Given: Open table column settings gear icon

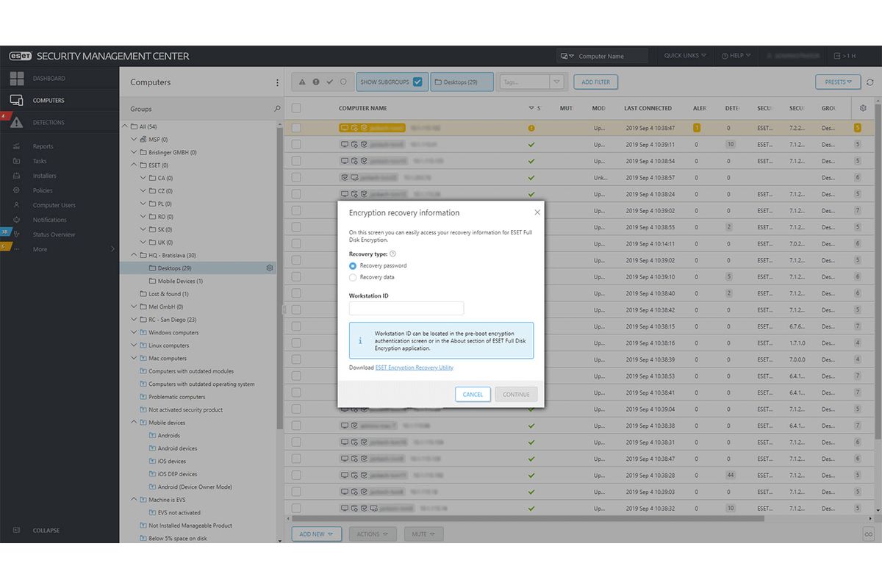Looking at the screenshot, I should coord(863,108).
